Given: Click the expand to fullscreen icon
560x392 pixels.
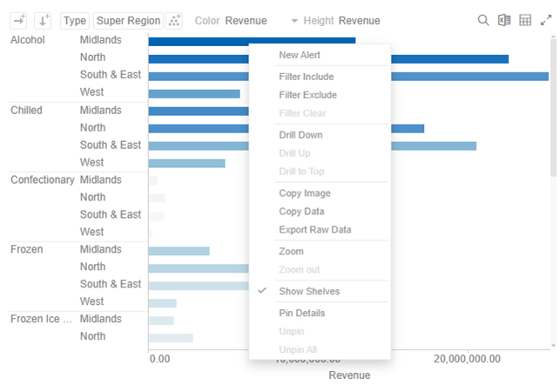Looking at the screenshot, I should click(546, 20).
